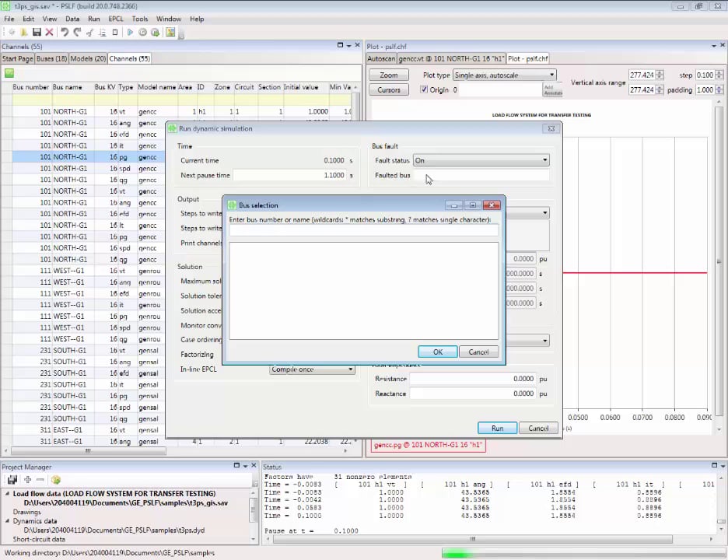Add an item with Project Manager plus icon
This screenshot has width=728, height=560.
pyautogui.click(x=27, y=480)
